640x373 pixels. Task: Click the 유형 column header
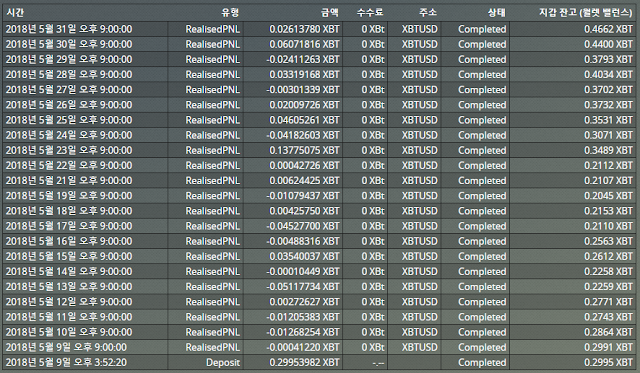230,13
